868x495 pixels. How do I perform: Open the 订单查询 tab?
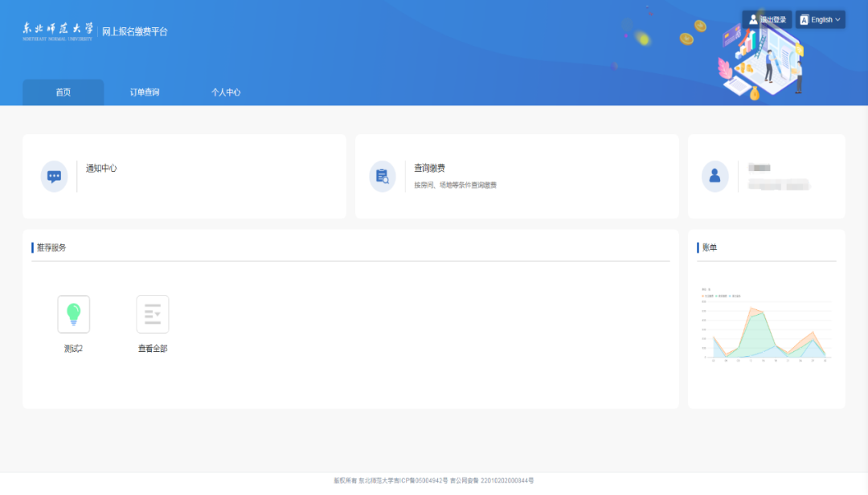(x=145, y=92)
